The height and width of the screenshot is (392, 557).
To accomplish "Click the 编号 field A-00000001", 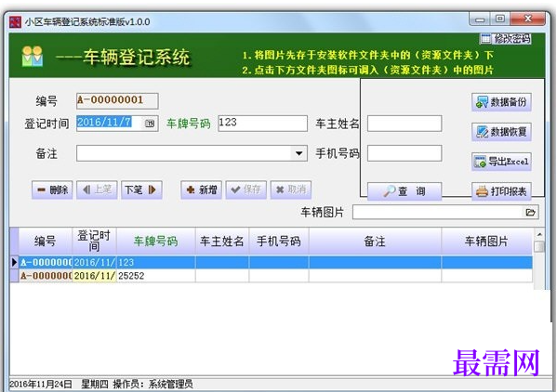I will (117, 100).
